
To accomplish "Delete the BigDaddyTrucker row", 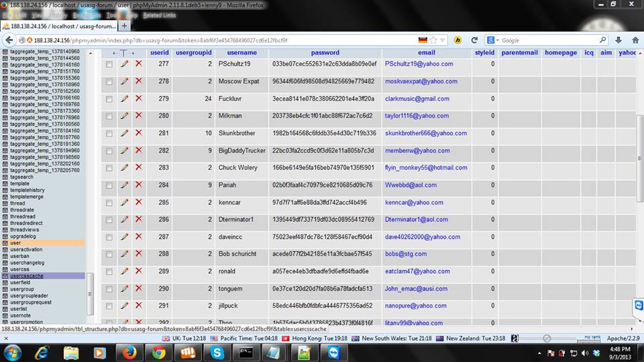I will [x=139, y=150].
